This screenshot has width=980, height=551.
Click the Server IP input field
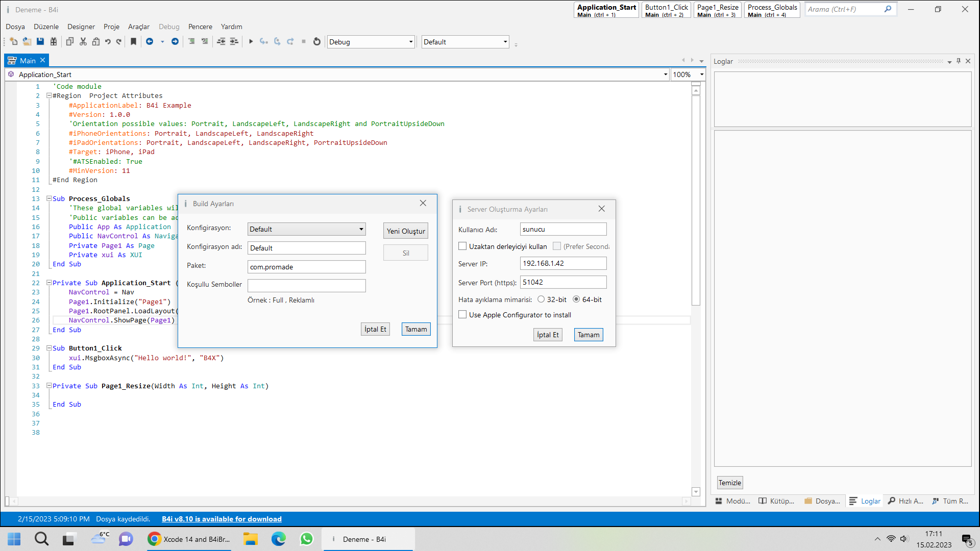point(563,263)
